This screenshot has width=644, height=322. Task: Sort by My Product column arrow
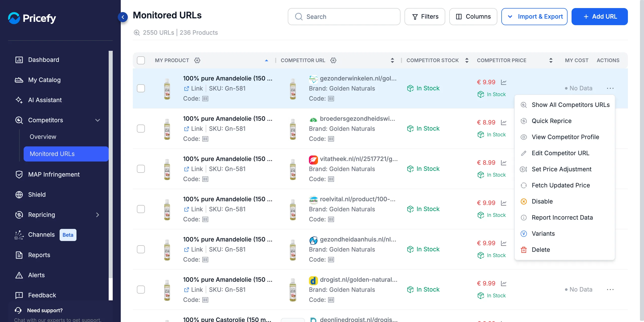tap(266, 60)
